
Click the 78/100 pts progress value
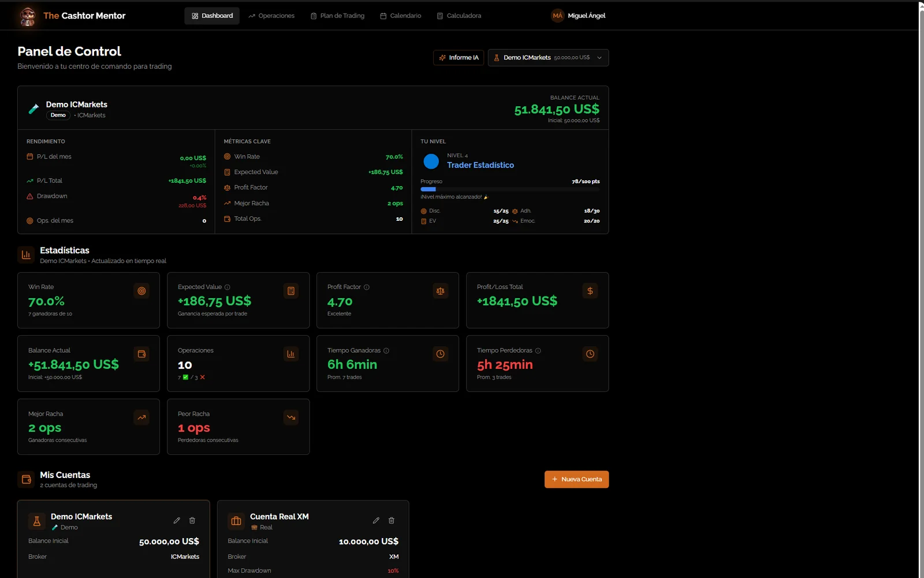click(586, 181)
